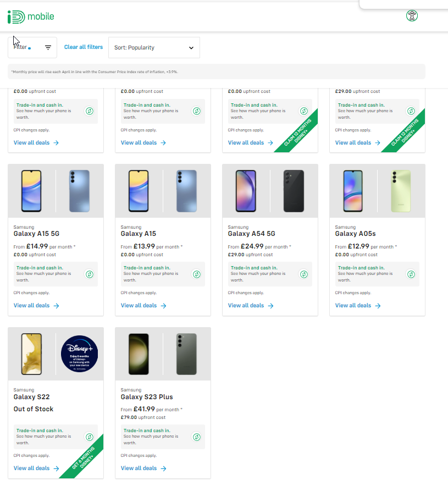Click Disney+ promo badge on Galaxy S22
Screen dimensions: 448x491
(x=79, y=354)
